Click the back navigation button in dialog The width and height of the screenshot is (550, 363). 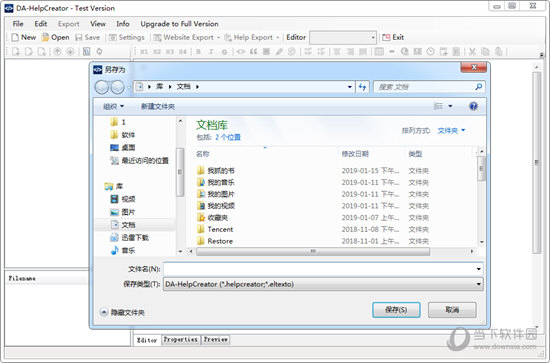click(102, 87)
